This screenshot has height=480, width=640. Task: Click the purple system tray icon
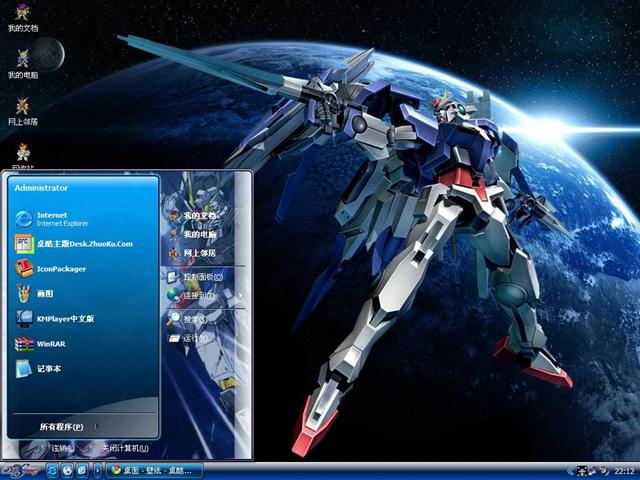pos(593,471)
